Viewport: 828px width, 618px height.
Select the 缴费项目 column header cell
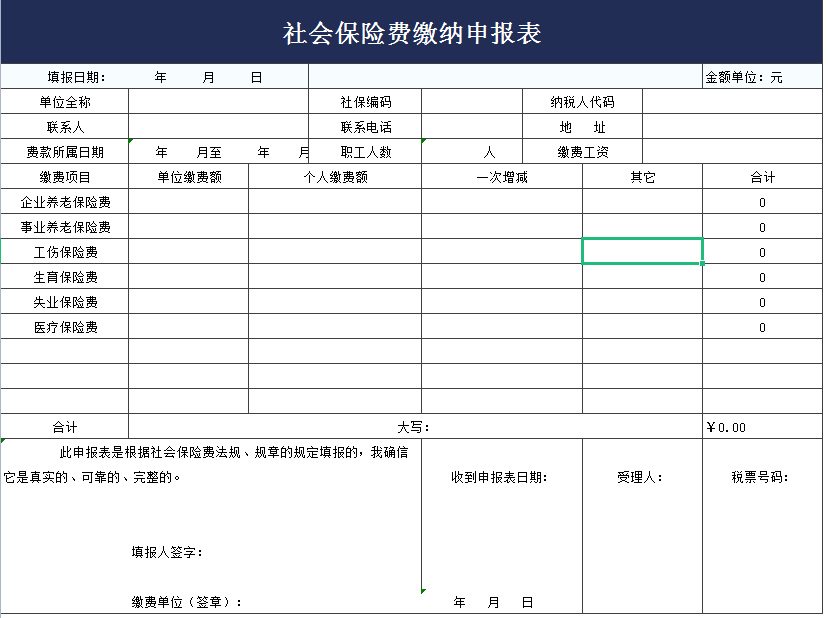coord(65,177)
